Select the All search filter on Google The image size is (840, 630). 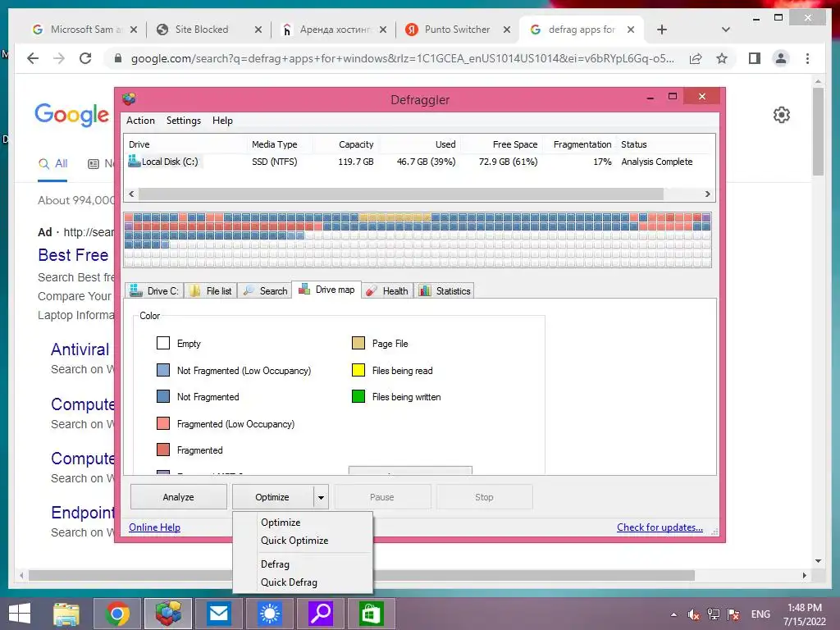[x=52, y=164]
